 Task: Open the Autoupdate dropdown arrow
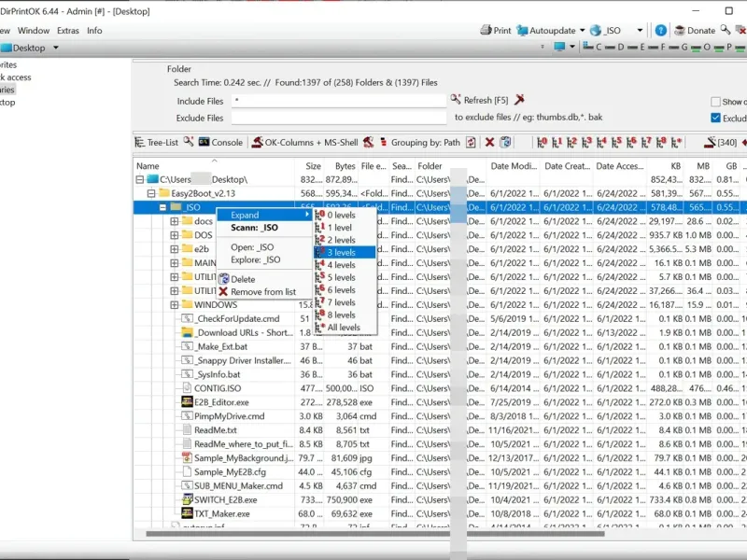[582, 31]
